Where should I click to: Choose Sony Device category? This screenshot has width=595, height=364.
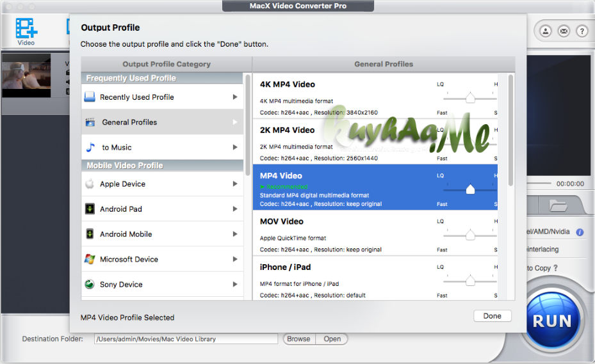coord(163,285)
